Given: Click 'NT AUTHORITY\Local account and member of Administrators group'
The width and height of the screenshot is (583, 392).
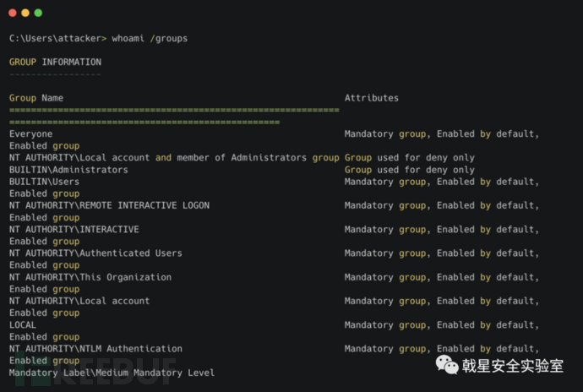Looking at the screenshot, I should coord(174,158).
